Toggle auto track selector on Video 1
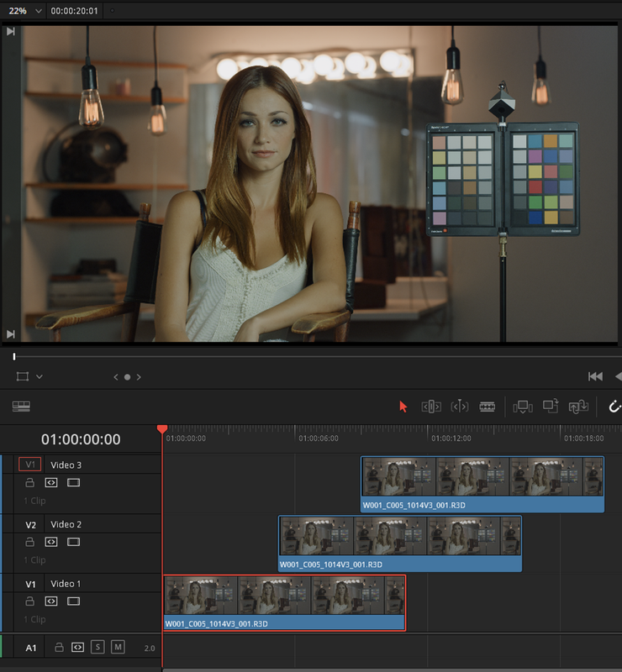 pos(51,601)
